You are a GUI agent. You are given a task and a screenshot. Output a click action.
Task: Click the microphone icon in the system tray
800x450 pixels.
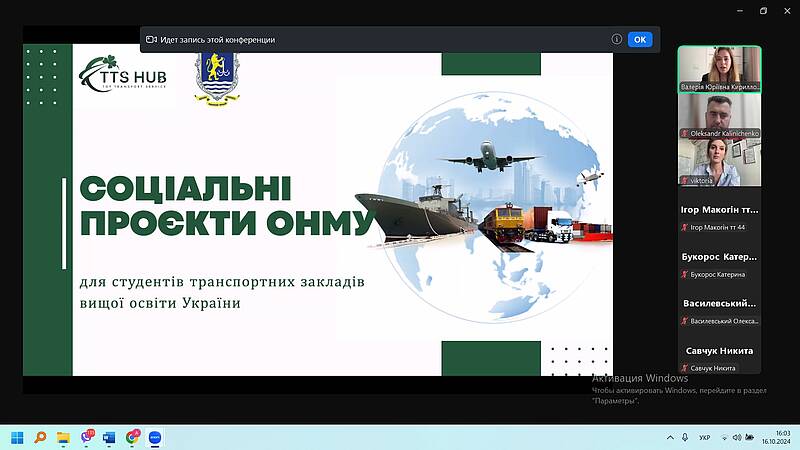tap(685, 438)
